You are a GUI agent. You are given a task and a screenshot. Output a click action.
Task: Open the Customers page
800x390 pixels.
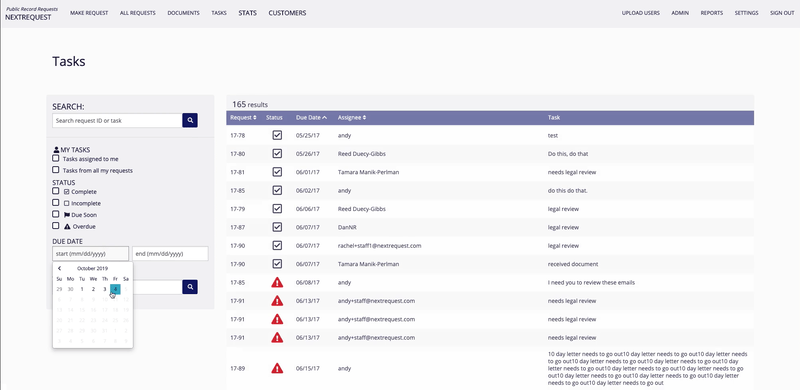(x=287, y=13)
